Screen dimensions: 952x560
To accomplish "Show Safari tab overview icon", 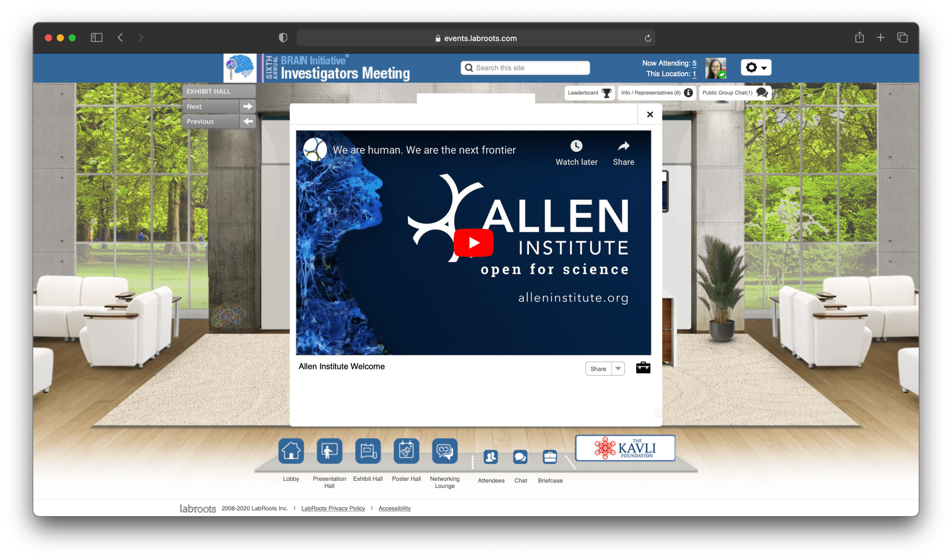I will click(903, 38).
